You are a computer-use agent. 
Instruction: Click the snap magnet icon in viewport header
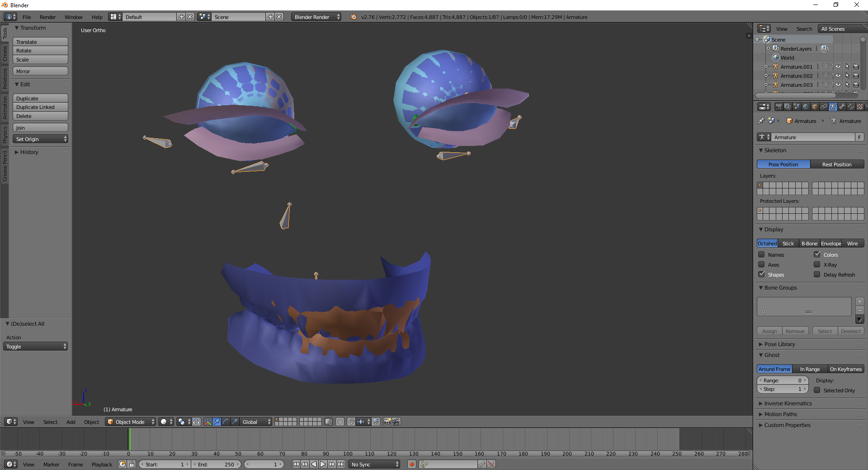pyautogui.click(x=351, y=422)
